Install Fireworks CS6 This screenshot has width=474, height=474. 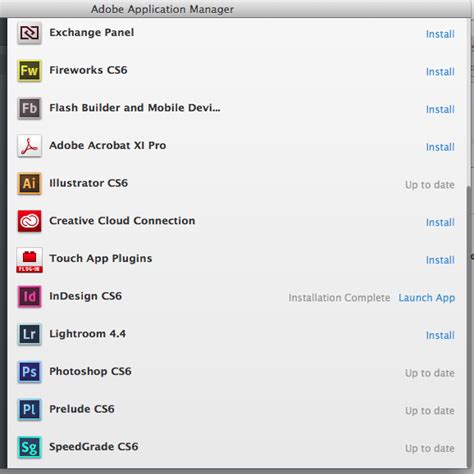(x=440, y=72)
